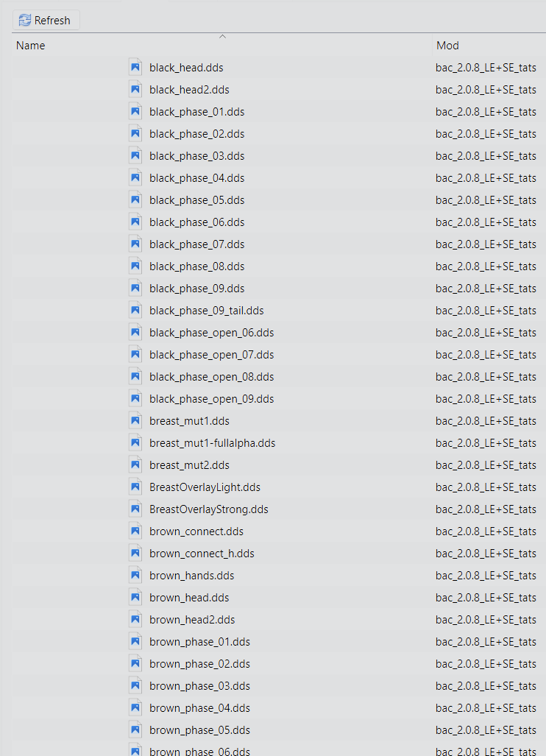Click the icon beside brown_phase_01.dds
Screen dimensions: 546x756
[135, 642]
